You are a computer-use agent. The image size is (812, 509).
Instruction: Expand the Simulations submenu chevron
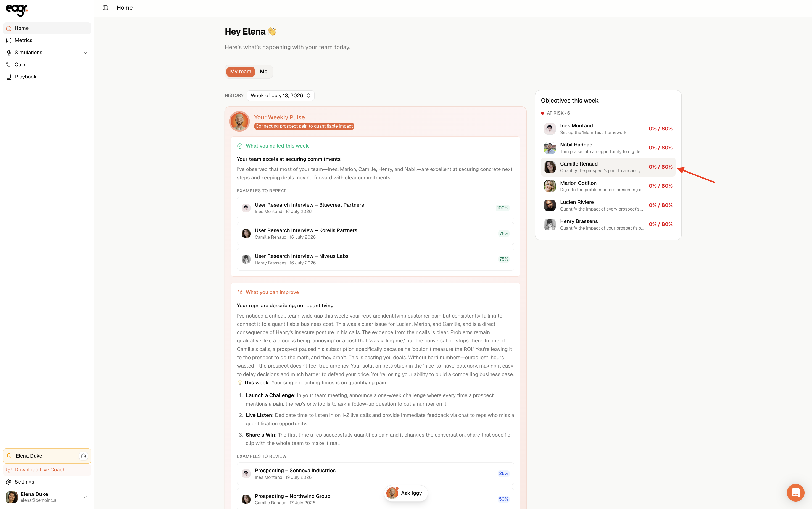(x=85, y=53)
